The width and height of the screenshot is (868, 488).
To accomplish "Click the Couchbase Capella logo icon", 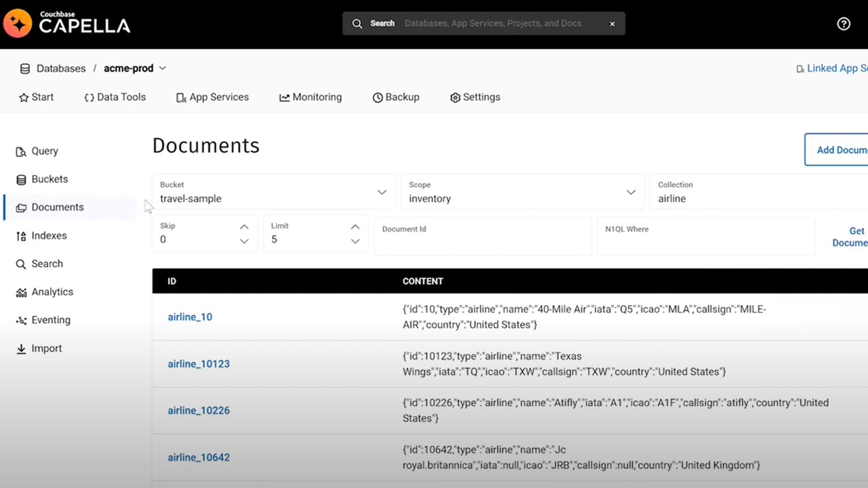I will pyautogui.click(x=18, y=24).
